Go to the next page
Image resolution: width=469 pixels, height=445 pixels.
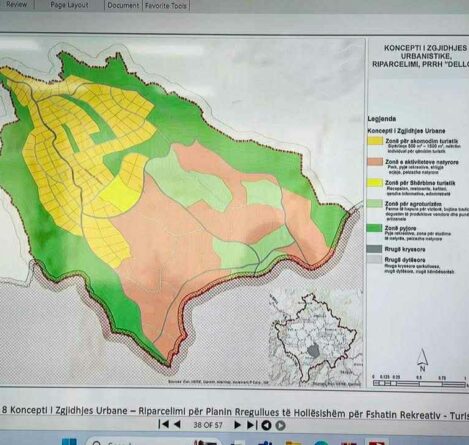click(x=237, y=425)
